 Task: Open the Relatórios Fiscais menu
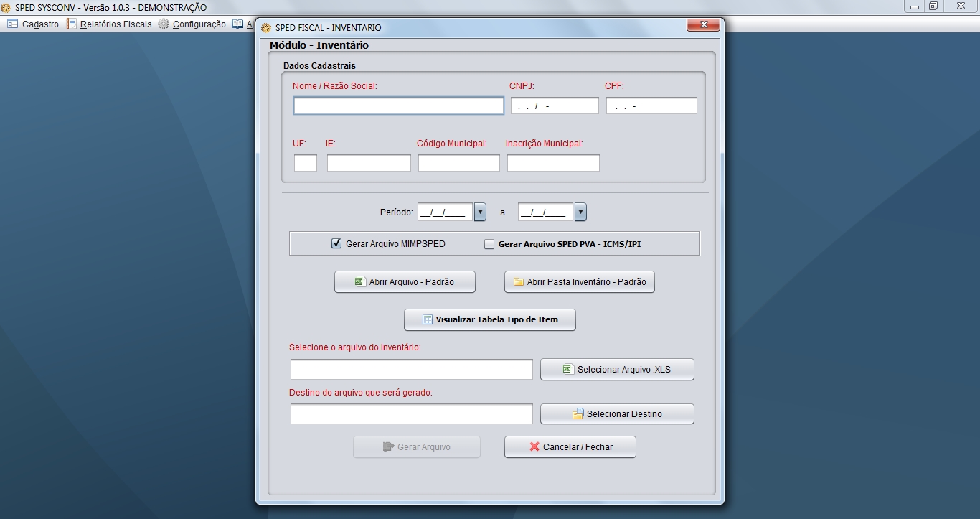(x=116, y=24)
